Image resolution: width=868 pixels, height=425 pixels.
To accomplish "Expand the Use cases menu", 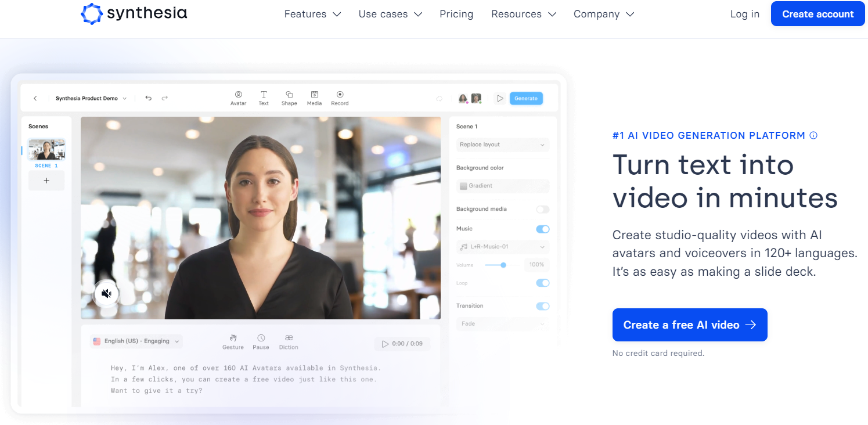I will (390, 14).
